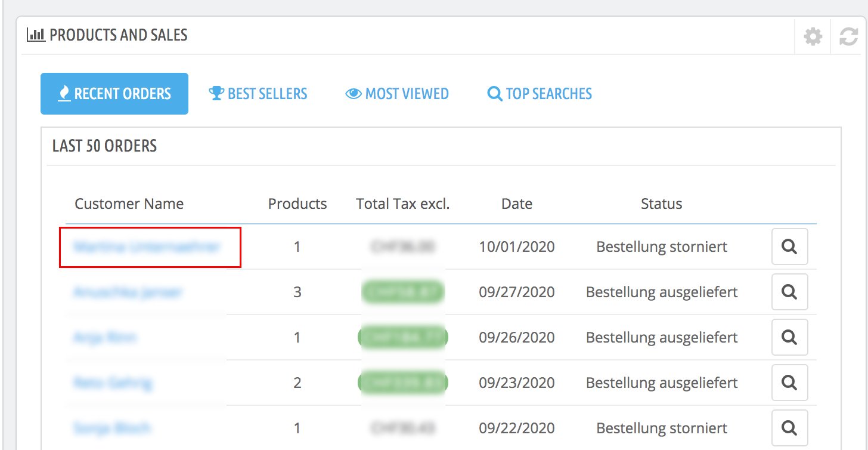Screen dimensions: 868x450
Task: Click the Products and Sales chart icon
Action: 36,35
